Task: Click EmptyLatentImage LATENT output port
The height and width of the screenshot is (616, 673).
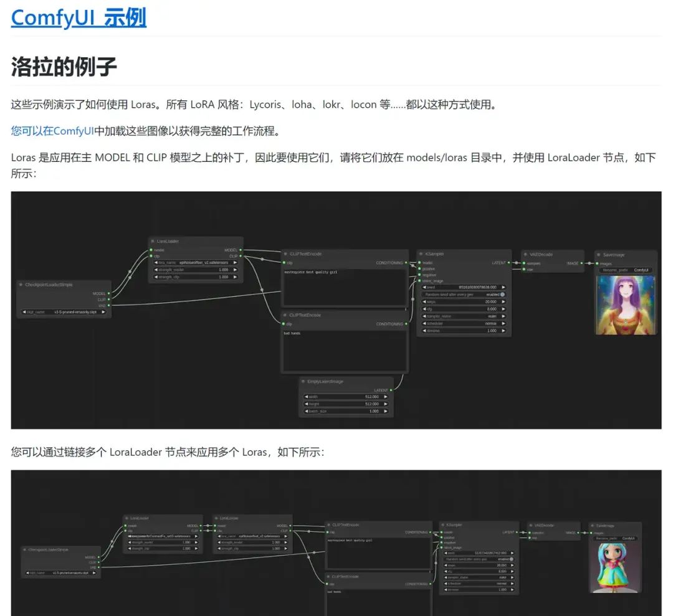Action: (391, 390)
